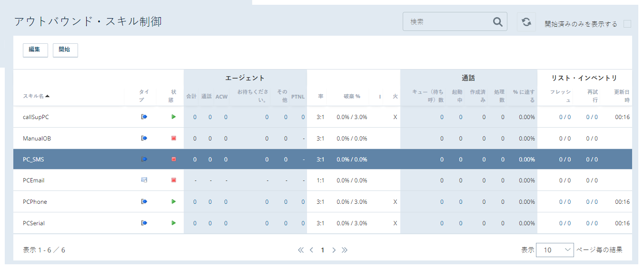Click the タイプ column header

tap(144, 96)
